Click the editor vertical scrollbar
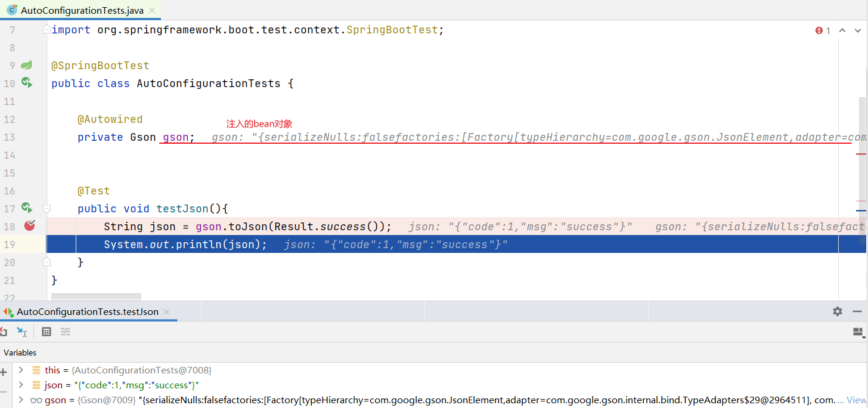 point(863,179)
